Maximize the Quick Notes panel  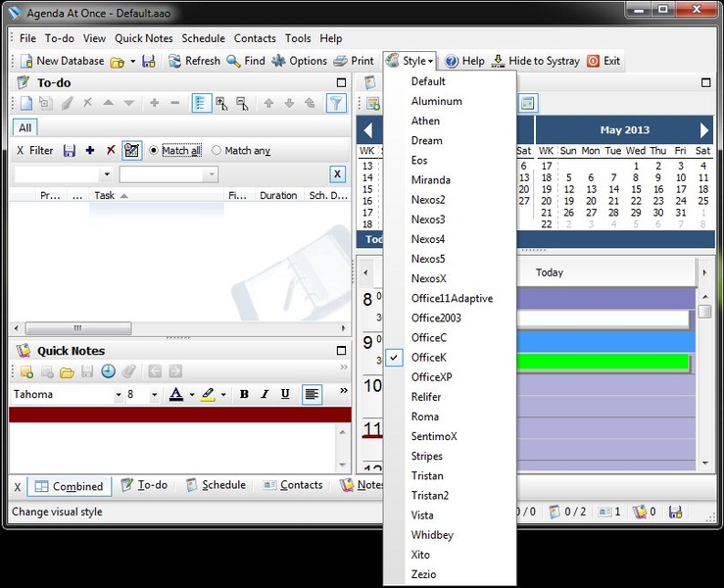(341, 351)
